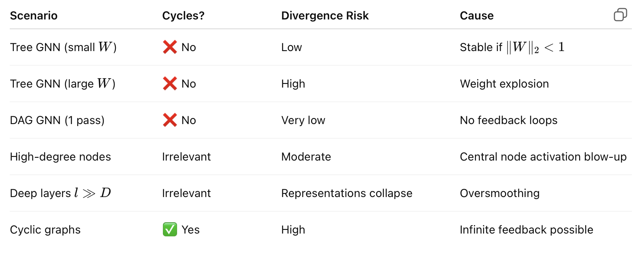This screenshot has width=644, height=253.
Task: Click the Infinite feedback possible text
Action: (x=526, y=230)
